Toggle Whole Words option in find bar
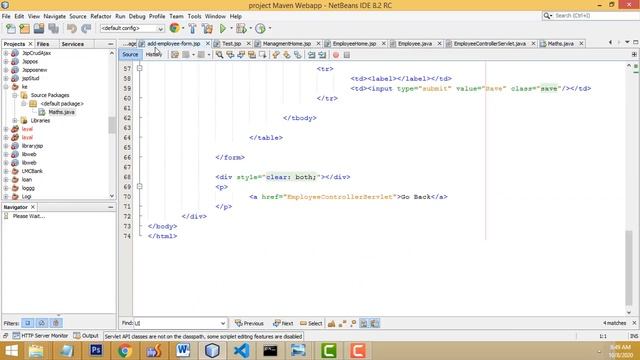This screenshot has height=360, width=640. [342, 323]
